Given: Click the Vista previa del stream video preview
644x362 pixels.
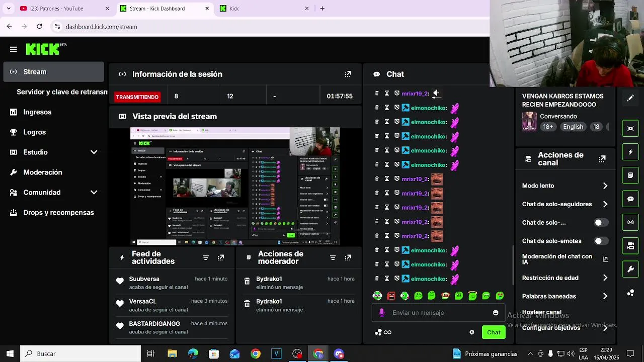Looking at the screenshot, I should [235, 187].
